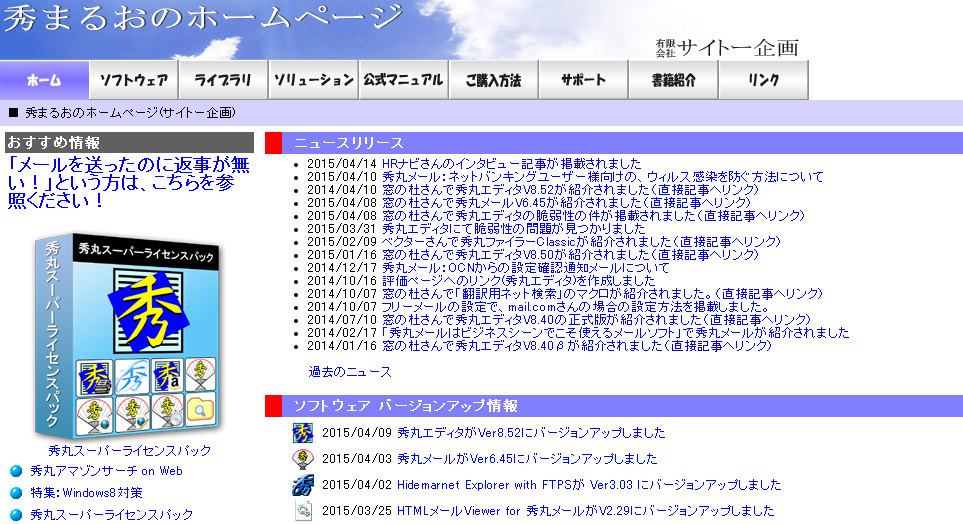This screenshot has height=524, width=963.
Task: Open the 翻訳用ネット検索 macro news link
Action: click(x=602, y=294)
